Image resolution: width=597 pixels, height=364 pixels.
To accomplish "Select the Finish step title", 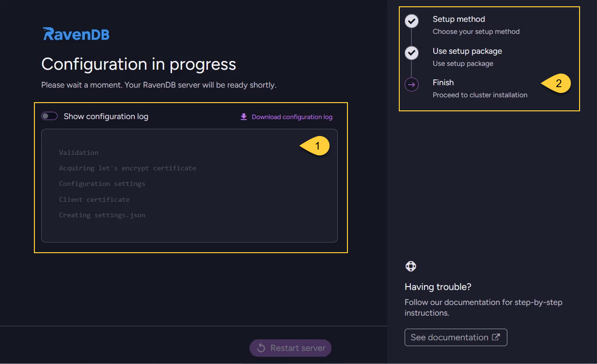I will [443, 83].
